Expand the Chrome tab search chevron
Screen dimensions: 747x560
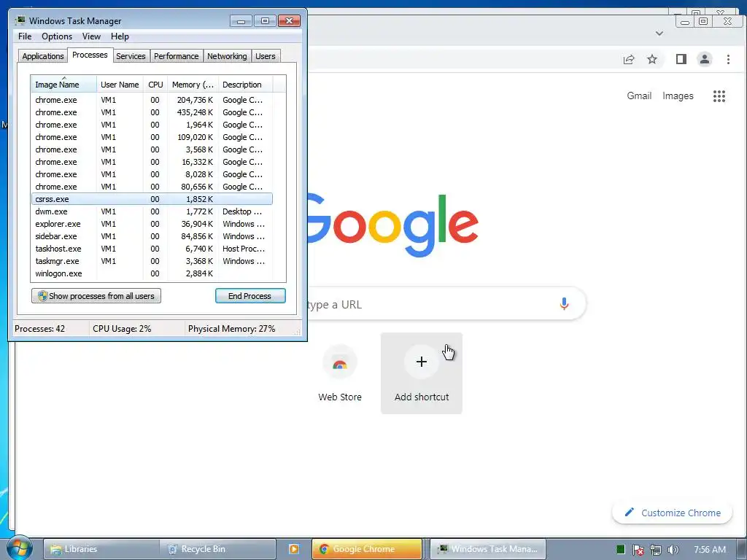tap(659, 34)
